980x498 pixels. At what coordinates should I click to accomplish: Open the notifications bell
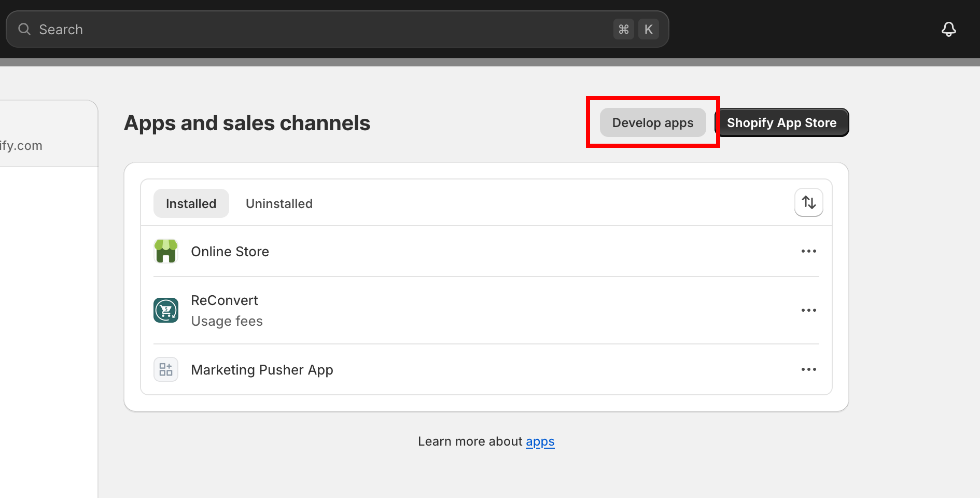point(948,29)
